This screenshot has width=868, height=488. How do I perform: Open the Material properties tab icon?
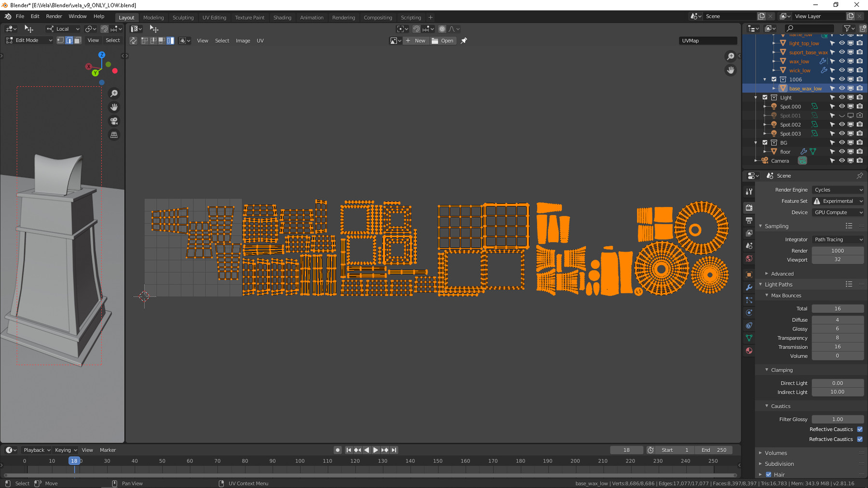[x=749, y=351]
